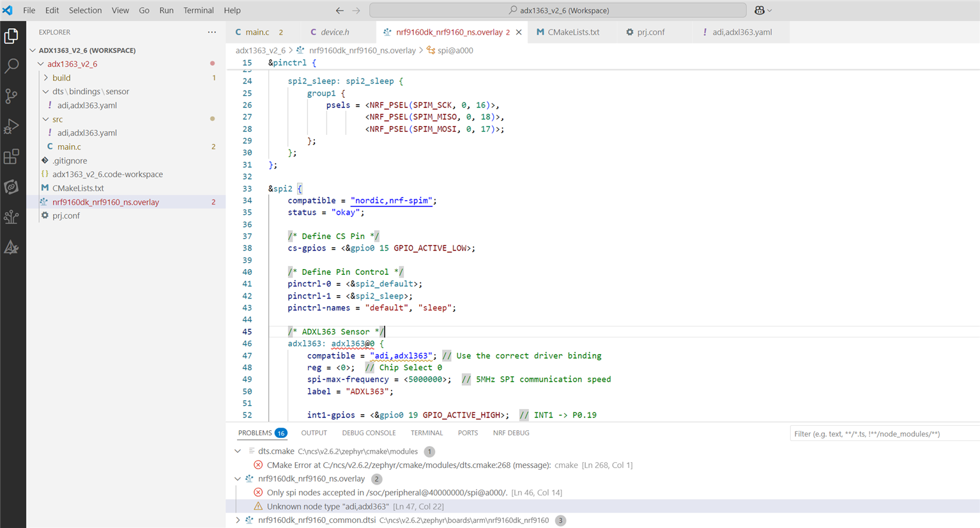980x528 pixels.
Task: Open the View menu
Action: point(120,10)
